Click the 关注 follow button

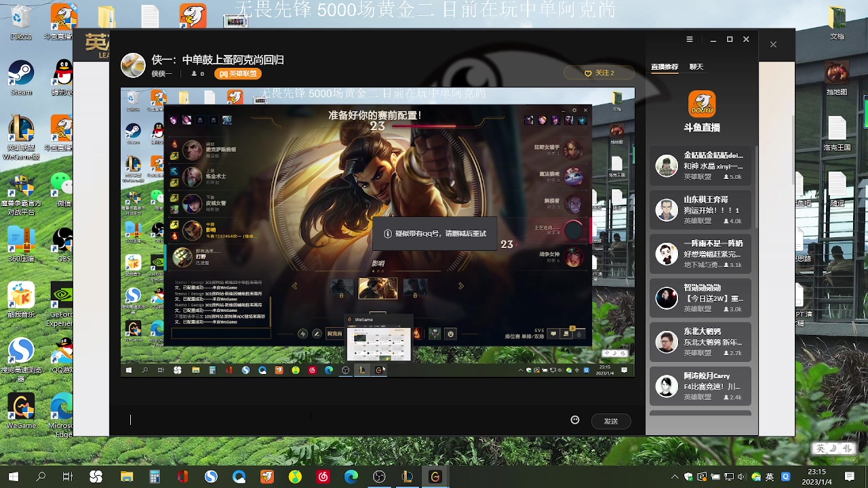599,73
